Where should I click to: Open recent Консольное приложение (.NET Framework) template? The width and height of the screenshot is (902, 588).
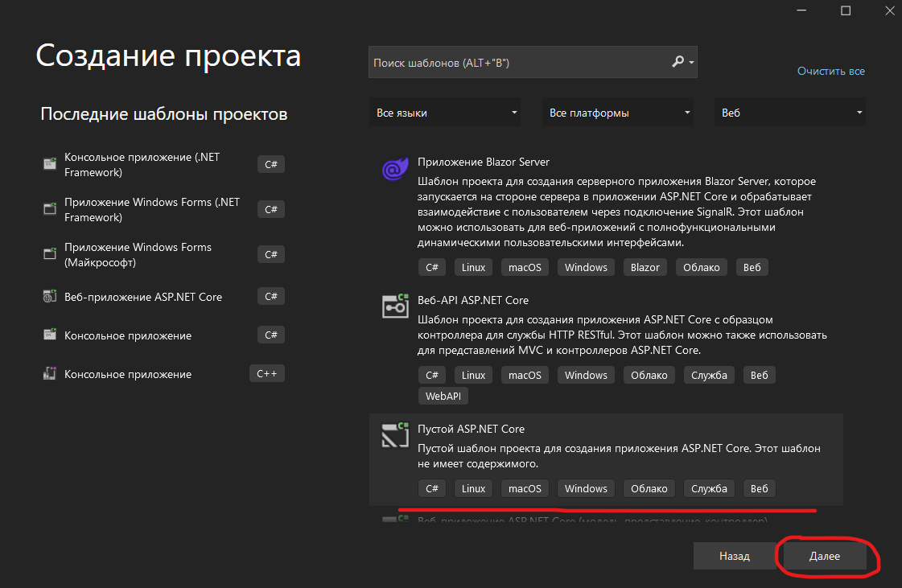click(164, 165)
